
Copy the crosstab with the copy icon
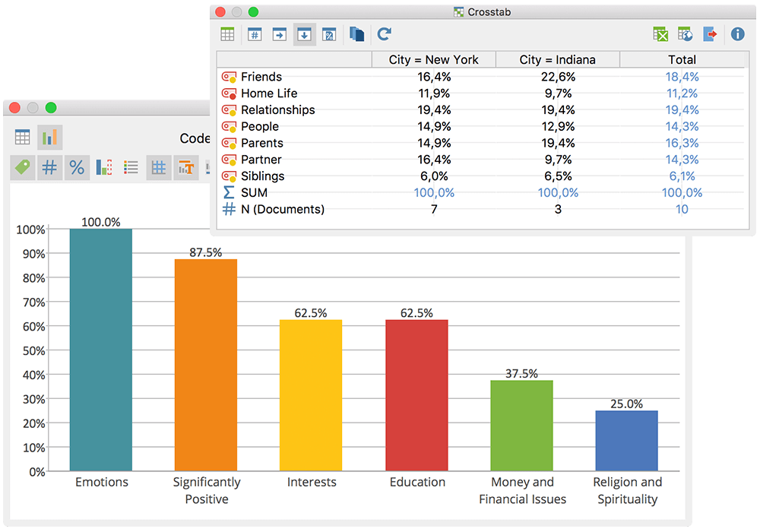[x=356, y=34]
